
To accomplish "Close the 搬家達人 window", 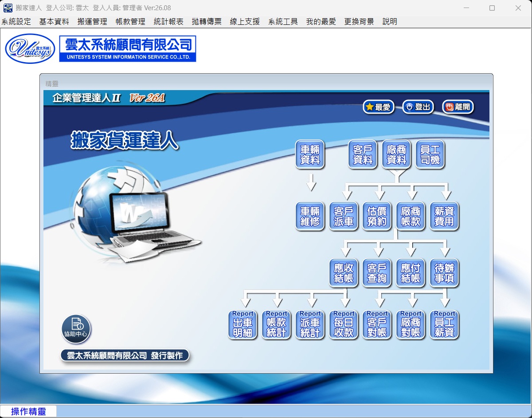I will 518,8.
